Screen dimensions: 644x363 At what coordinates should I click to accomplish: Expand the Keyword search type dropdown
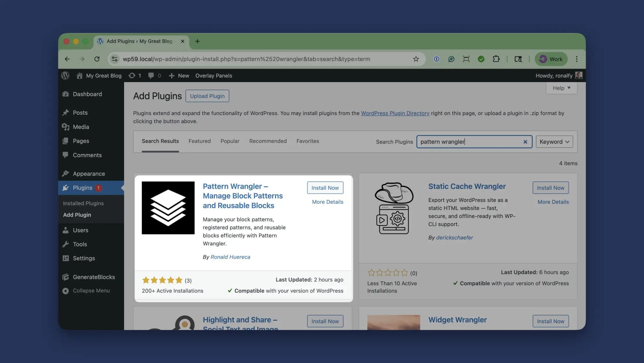[554, 142]
